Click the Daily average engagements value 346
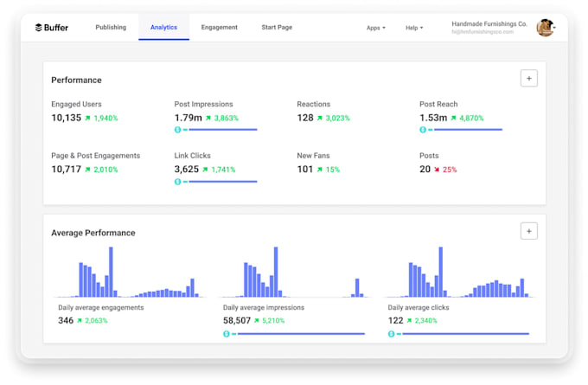588x385 pixels. tap(66, 320)
